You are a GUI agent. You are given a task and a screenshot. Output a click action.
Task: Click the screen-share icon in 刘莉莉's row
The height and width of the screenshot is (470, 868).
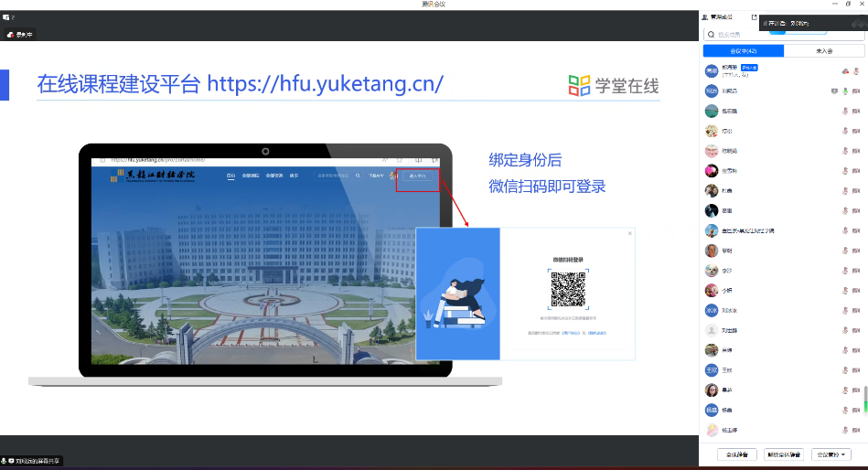tap(833, 91)
